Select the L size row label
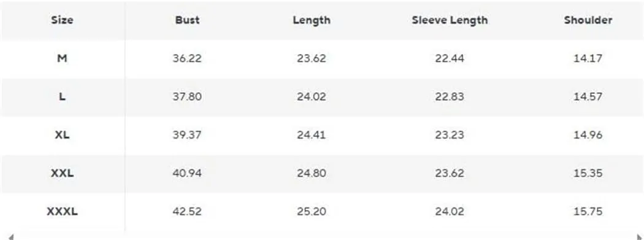Viewport: 644px width, 240px height. pos(62,96)
